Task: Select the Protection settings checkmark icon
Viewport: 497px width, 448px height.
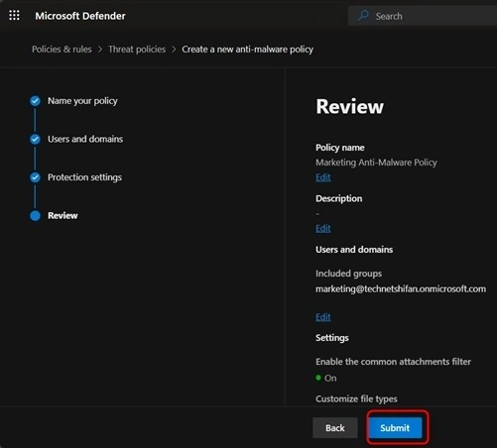Action: pyautogui.click(x=35, y=177)
